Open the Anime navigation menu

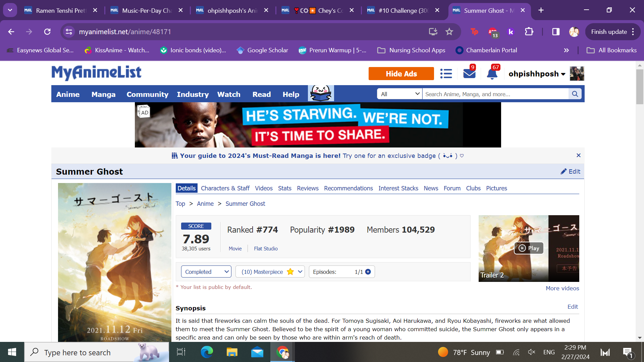point(68,94)
